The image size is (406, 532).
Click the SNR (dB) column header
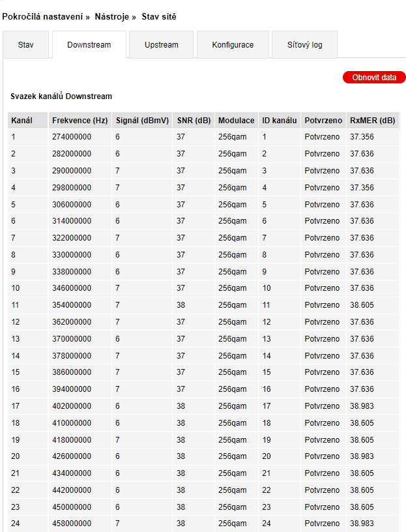coord(194,121)
